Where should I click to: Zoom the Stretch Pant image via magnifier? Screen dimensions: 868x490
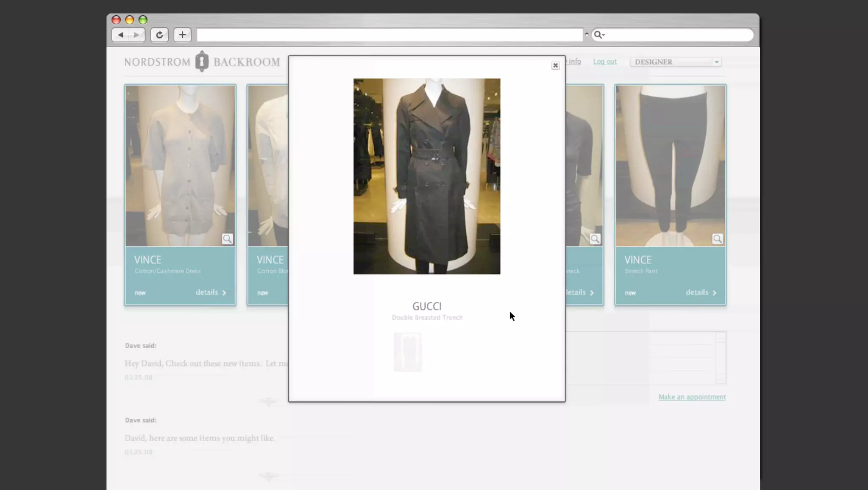(717, 239)
